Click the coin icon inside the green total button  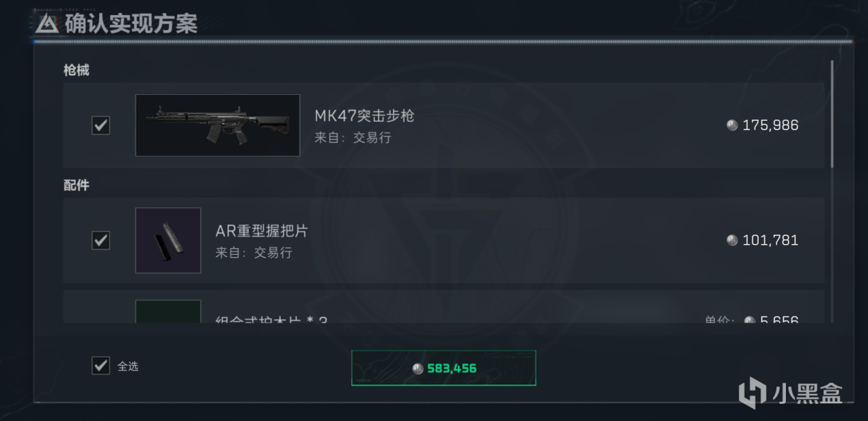point(418,369)
